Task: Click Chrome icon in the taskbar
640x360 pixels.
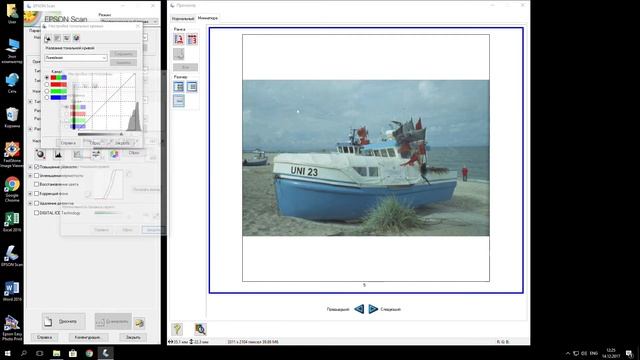Action: point(89,353)
